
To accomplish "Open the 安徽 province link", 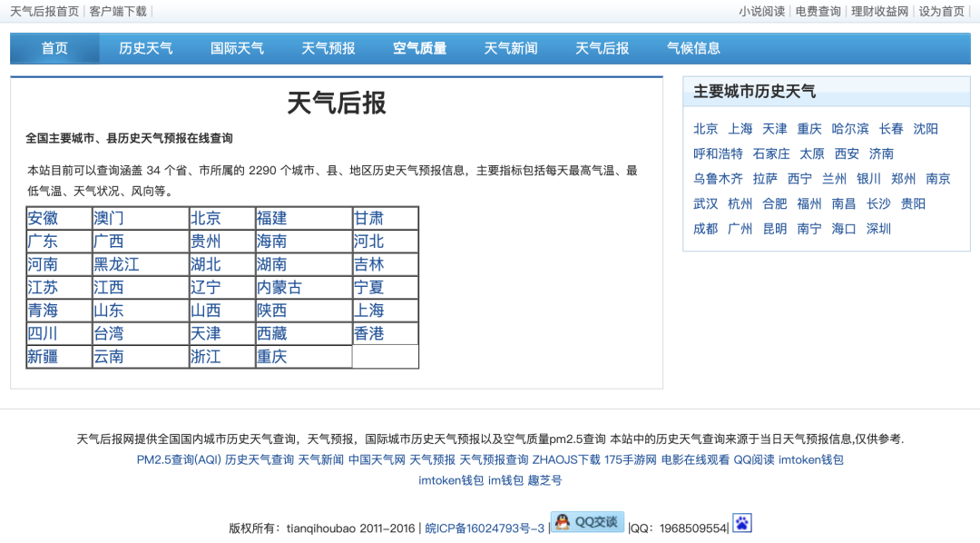I will click(43, 218).
